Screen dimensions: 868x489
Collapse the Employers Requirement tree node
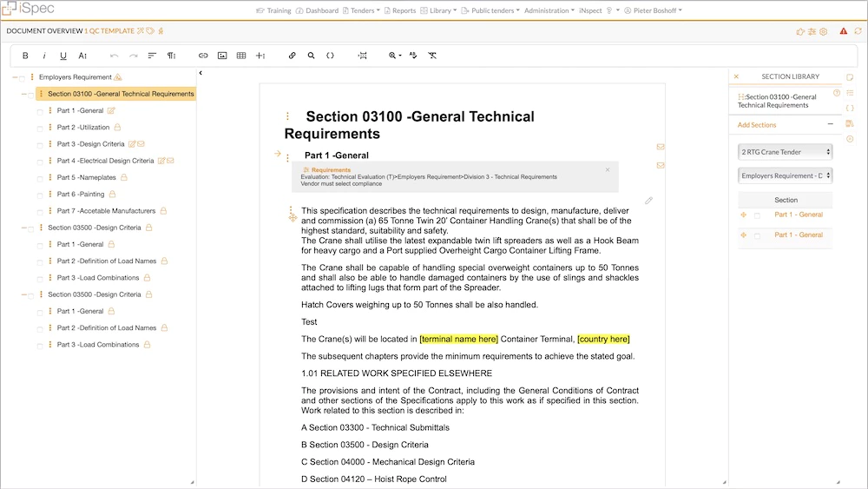15,77
